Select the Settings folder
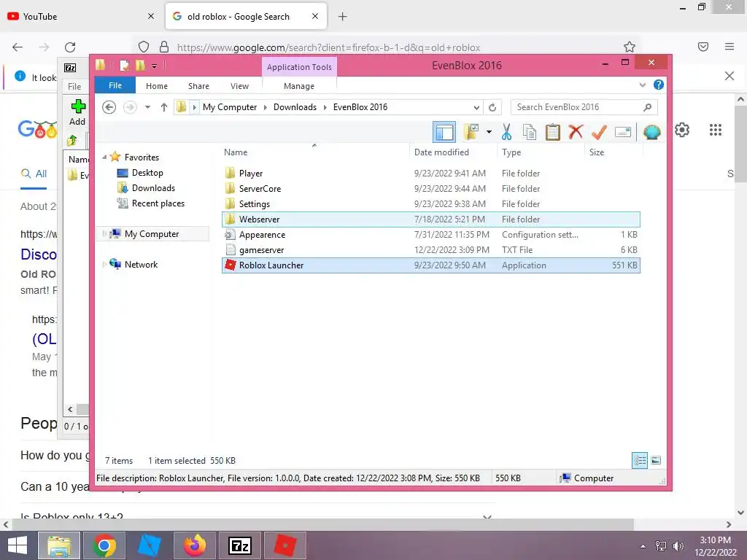This screenshot has height=560, width=747. tap(430, 204)
